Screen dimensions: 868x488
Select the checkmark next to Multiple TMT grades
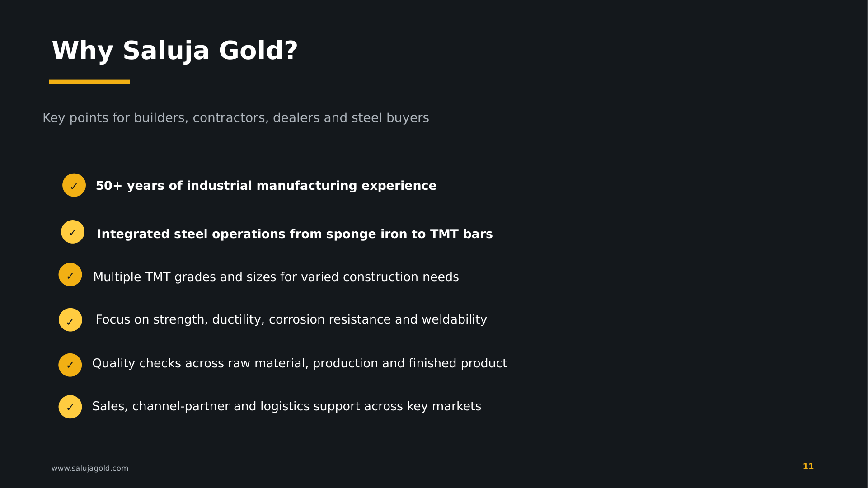pyautogui.click(x=70, y=275)
